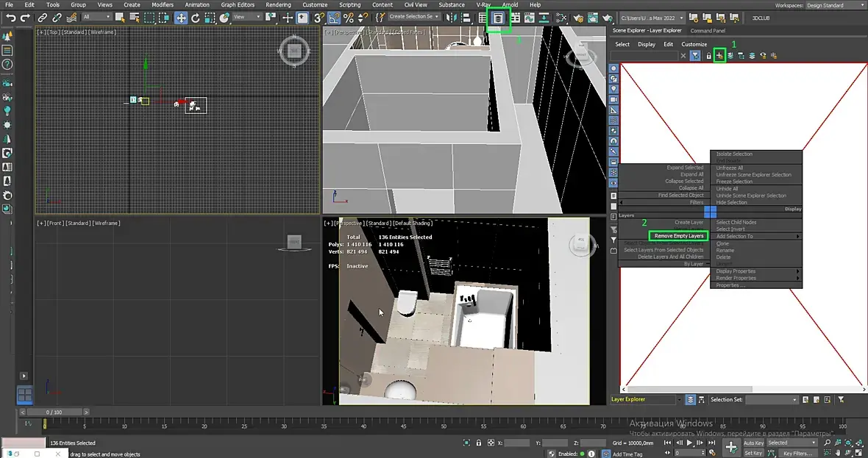Click the Mirror tool icon
Image resolution: width=868 pixels, height=458 pixels.
click(x=451, y=17)
